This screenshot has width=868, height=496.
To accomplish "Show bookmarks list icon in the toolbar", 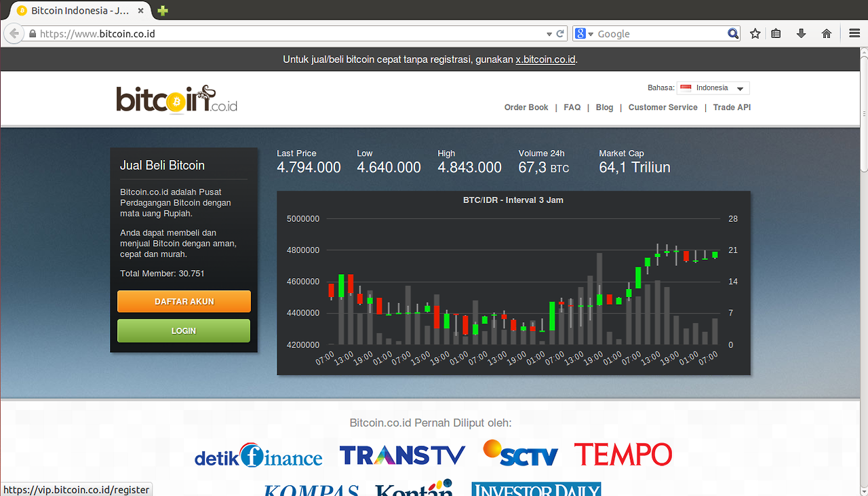I will pos(776,34).
